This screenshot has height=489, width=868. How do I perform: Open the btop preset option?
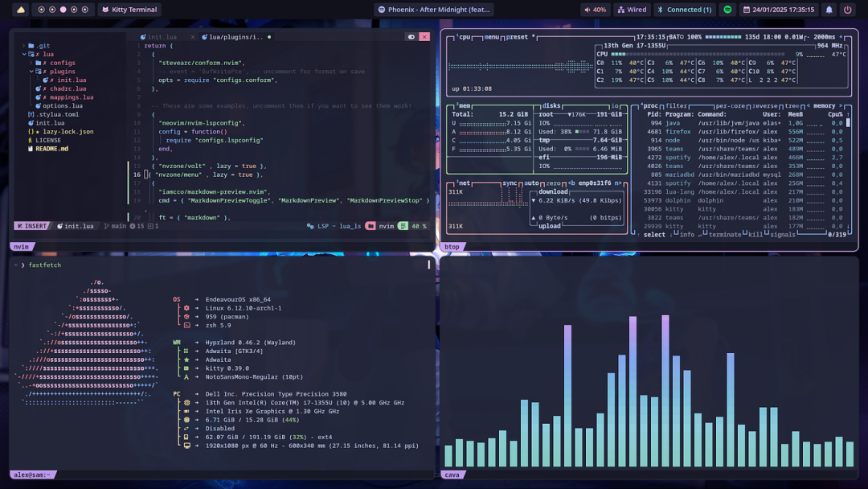tap(519, 37)
